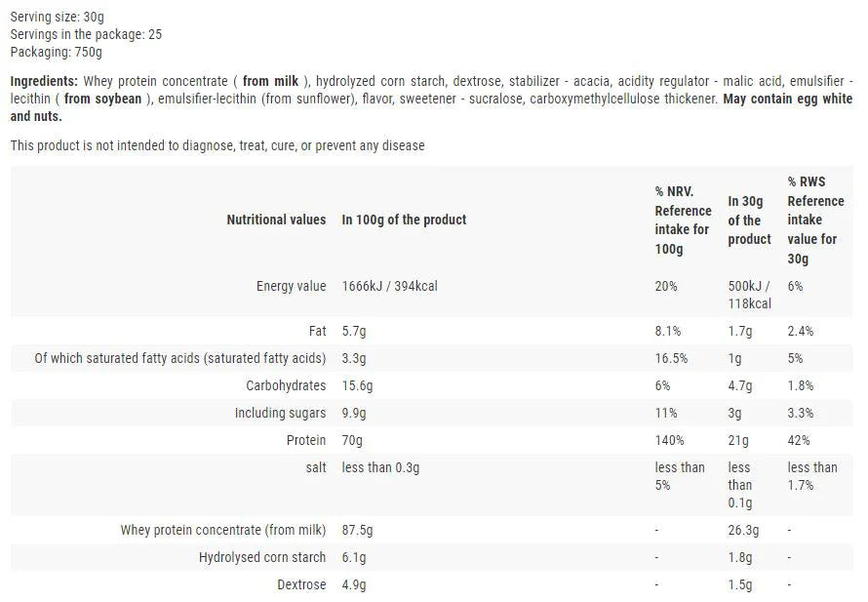Click the bold 'from soybean' allergen text
868x602 pixels.
click(103, 99)
